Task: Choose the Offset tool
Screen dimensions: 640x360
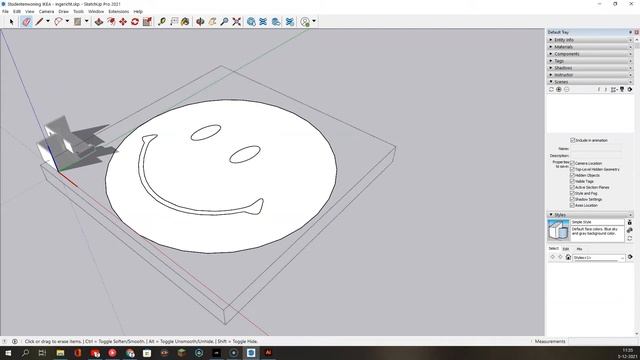Action: [x=111, y=22]
